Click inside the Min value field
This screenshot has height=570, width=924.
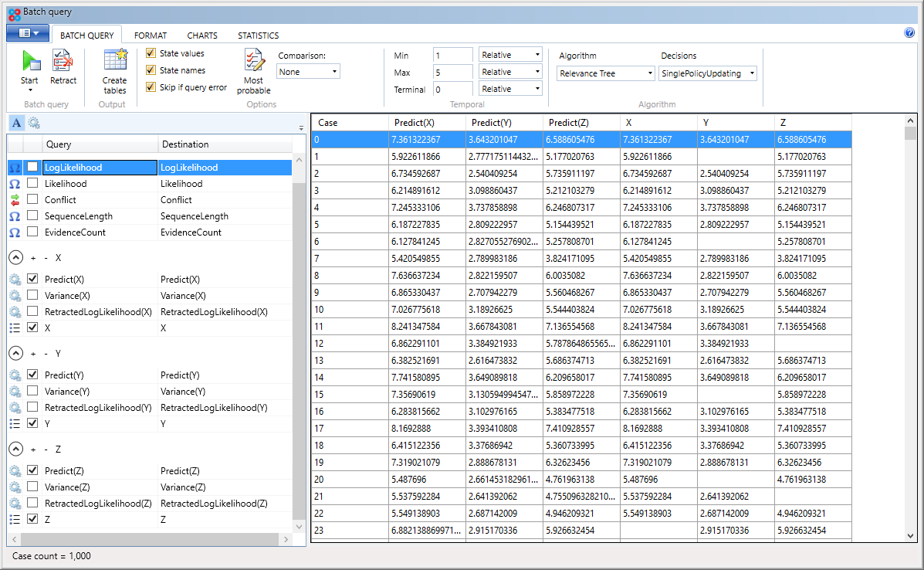452,54
